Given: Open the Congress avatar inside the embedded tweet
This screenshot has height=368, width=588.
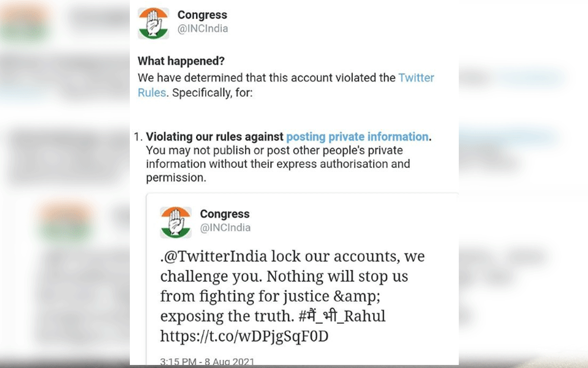Looking at the screenshot, I should pyautogui.click(x=176, y=222).
